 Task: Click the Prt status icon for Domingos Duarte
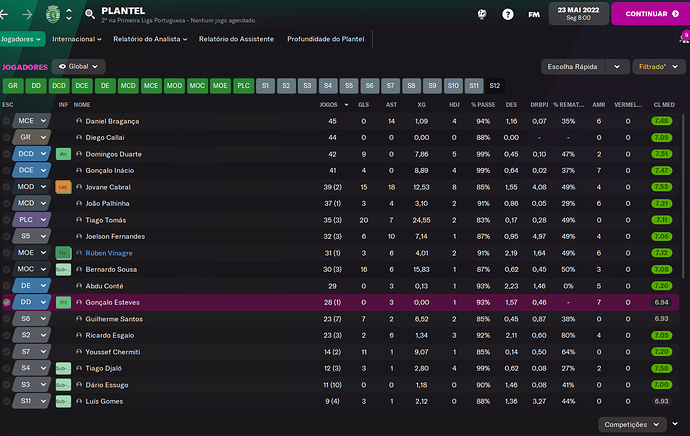pos(63,154)
